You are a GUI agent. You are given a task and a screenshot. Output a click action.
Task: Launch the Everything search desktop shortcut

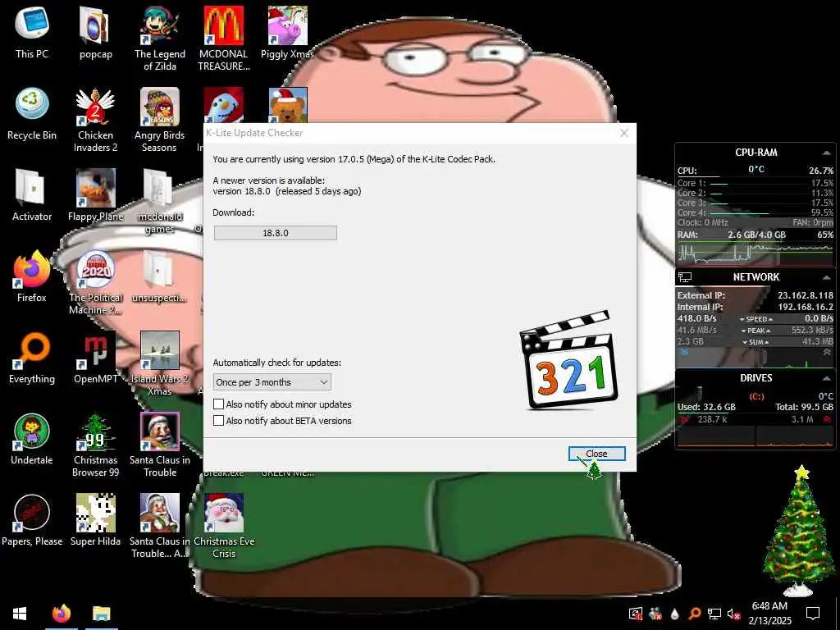tap(32, 358)
